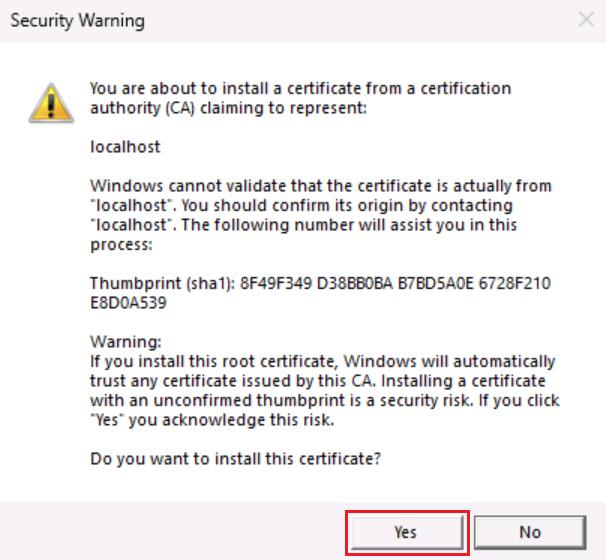Click the thumbprint block 6728F210
The height and width of the screenshot is (560, 606).
click(x=515, y=283)
